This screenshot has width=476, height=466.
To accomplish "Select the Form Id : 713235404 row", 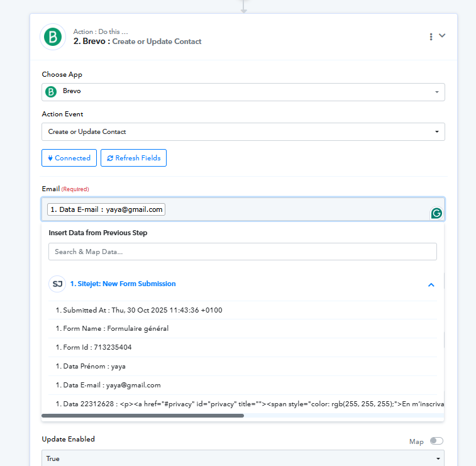I will pos(243,348).
